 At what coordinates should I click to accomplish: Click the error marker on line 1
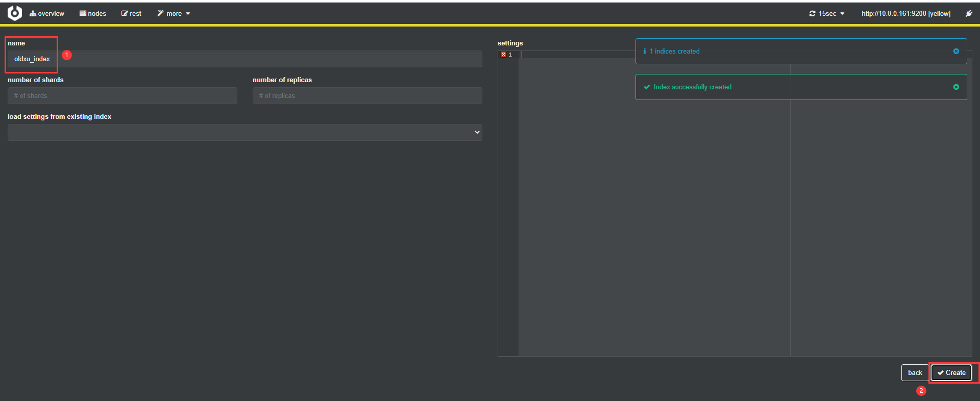pos(503,55)
